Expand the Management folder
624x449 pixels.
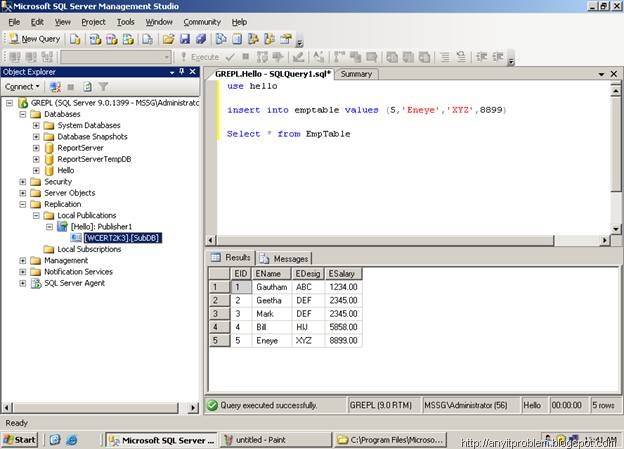click(x=23, y=261)
